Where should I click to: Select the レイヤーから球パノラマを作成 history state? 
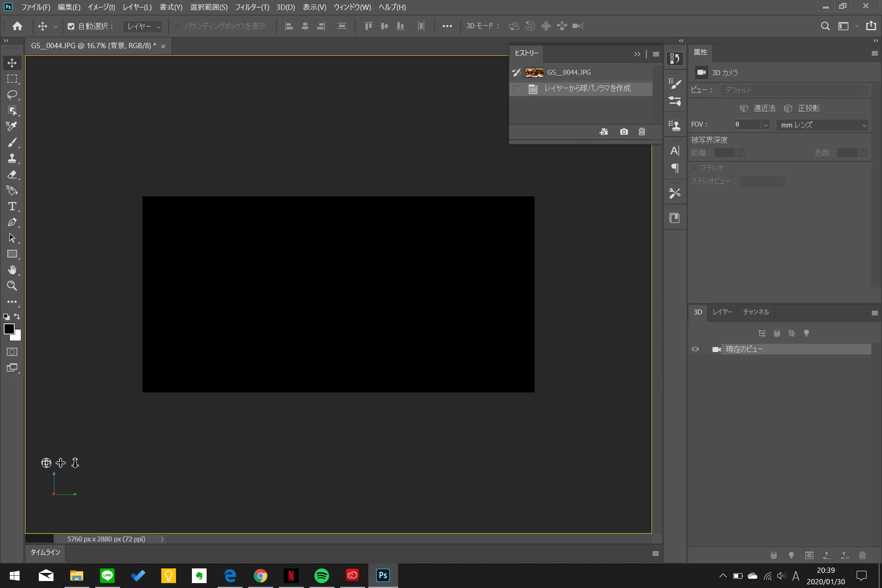pos(587,89)
